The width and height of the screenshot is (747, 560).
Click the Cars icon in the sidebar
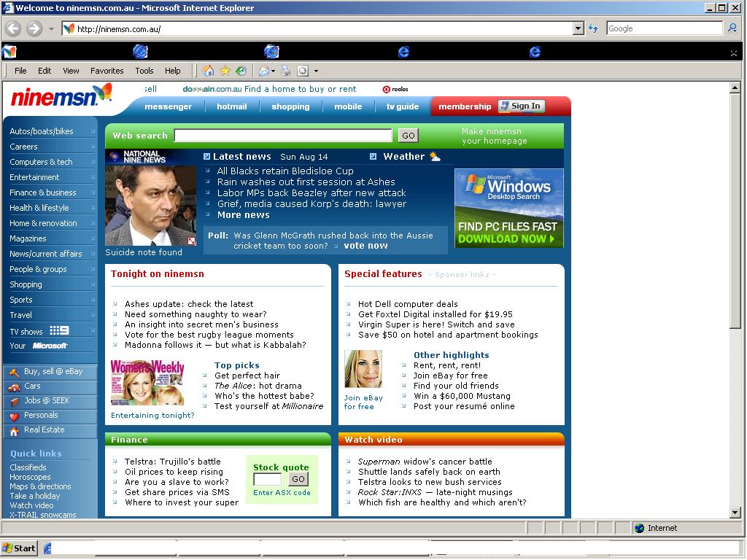(x=15, y=387)
